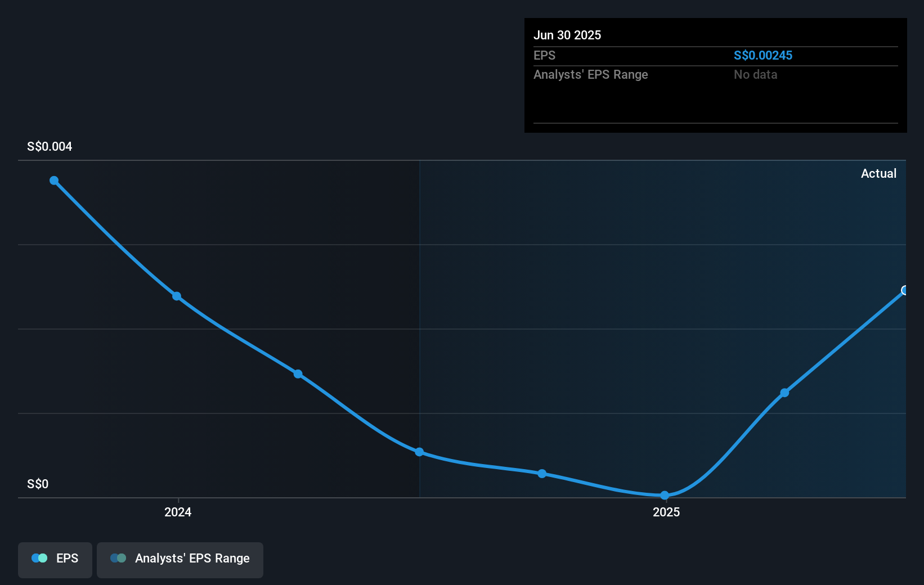Click the S$0.00245 EPS value in tooltip
Viewport: 924px width, 585px height.
coord(763,55)
